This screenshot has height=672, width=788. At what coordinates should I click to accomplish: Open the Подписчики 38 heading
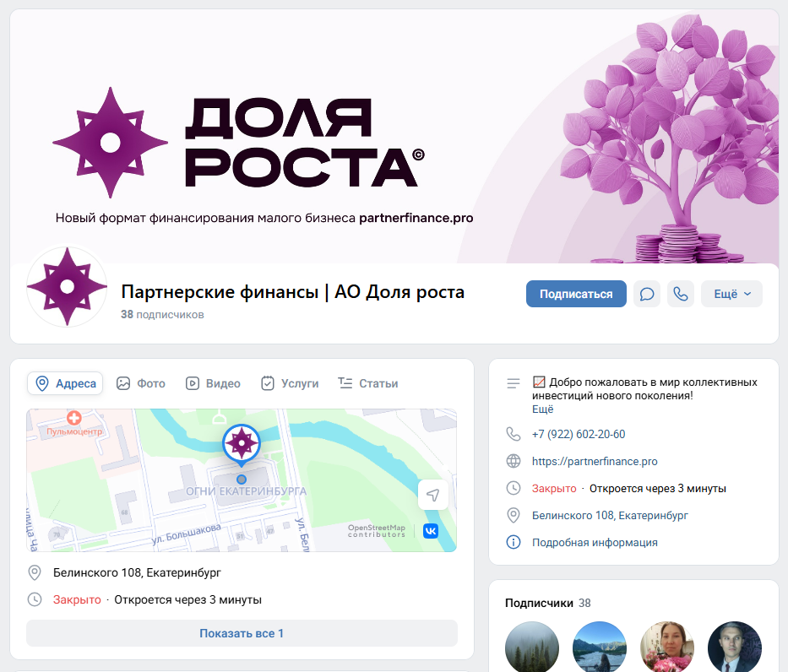pyautogui.click(x=548, y=603)
